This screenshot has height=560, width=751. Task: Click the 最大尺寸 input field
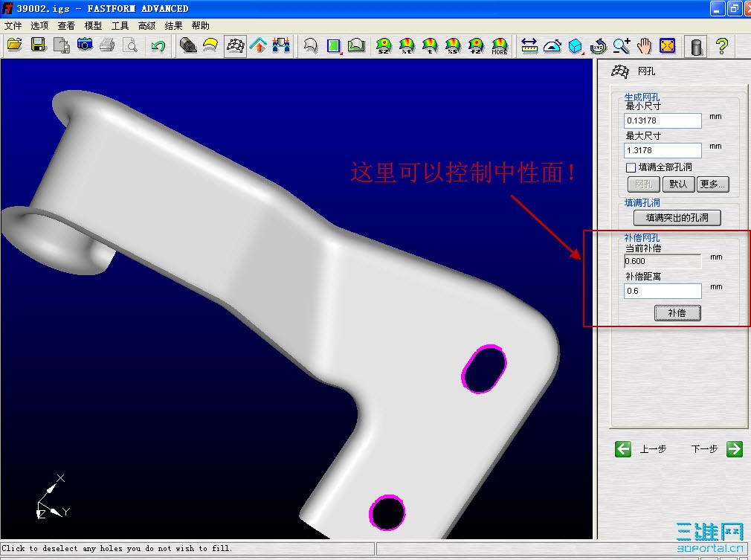coord(663,150)
